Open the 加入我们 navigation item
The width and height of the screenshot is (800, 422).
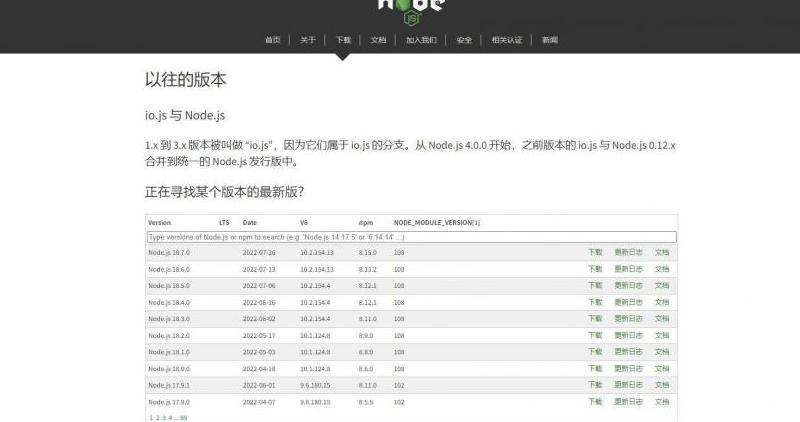421,40
